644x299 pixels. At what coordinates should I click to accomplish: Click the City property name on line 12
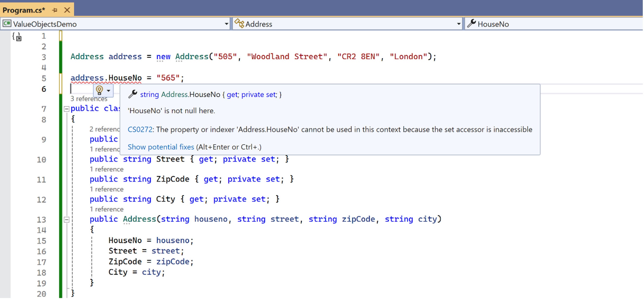pyautogui.click(x=166, y=199)
